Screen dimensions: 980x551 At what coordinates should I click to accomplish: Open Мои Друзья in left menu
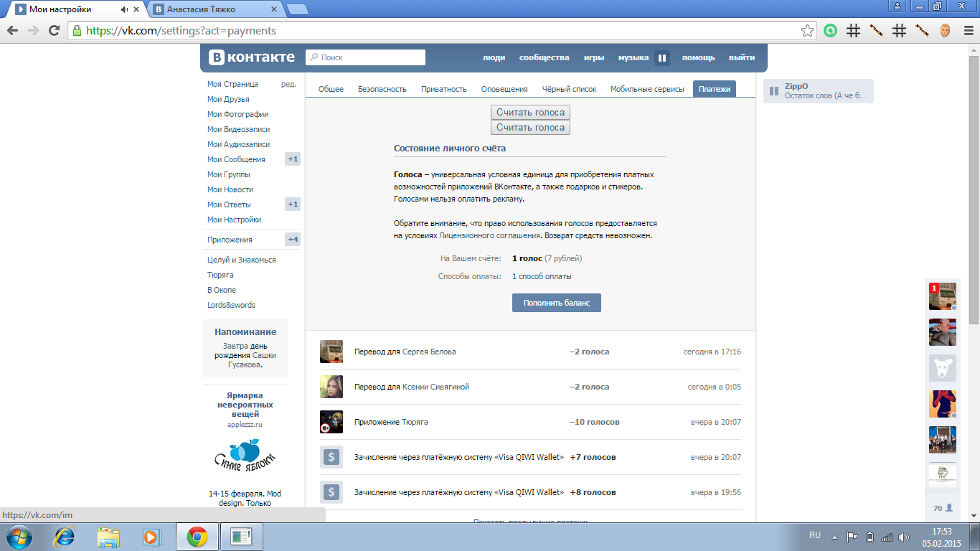click(228, 99)
